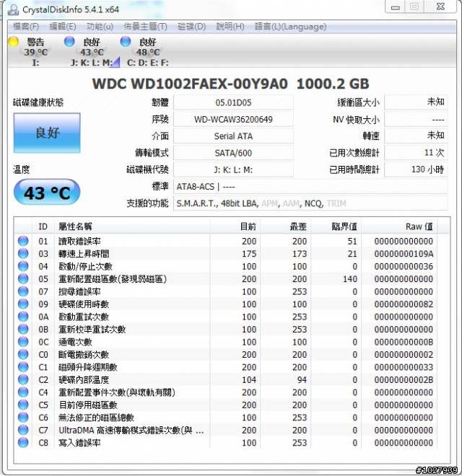Screen dimensions: 462x476
Task: Click the CrystalDiskInfo title bar app icon
Action: (13, 9)
